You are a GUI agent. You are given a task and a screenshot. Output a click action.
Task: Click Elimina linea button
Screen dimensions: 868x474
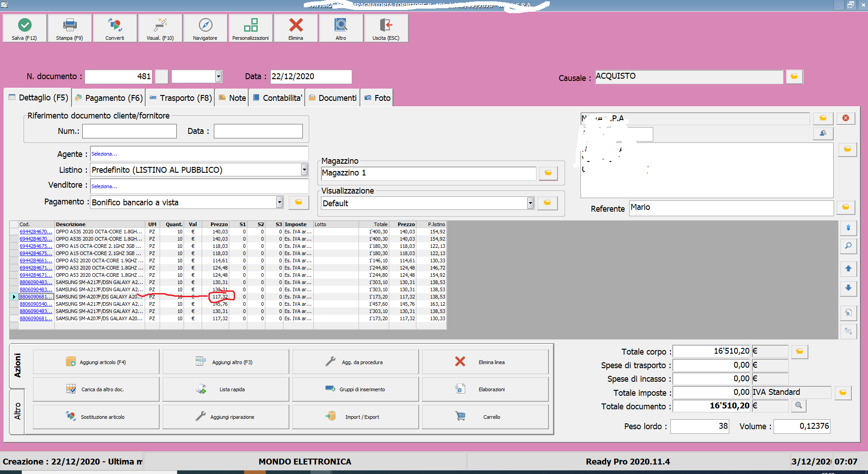click(x=485, y=362)
